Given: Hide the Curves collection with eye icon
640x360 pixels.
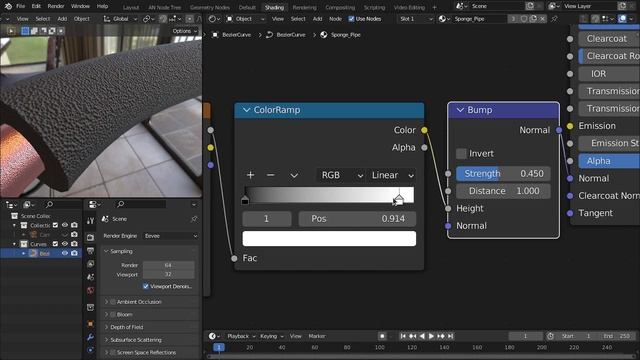Looking at the screenshot, I should [65, 244].
